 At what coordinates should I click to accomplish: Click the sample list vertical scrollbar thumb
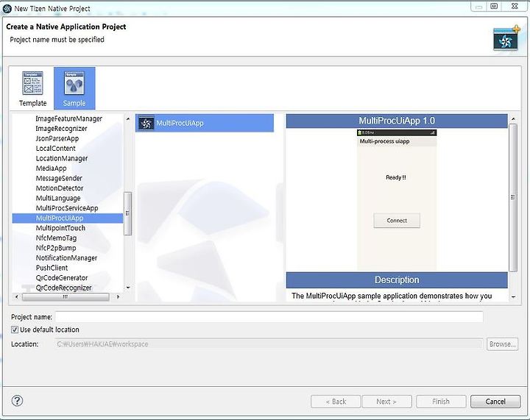click(x=127, y=213)
